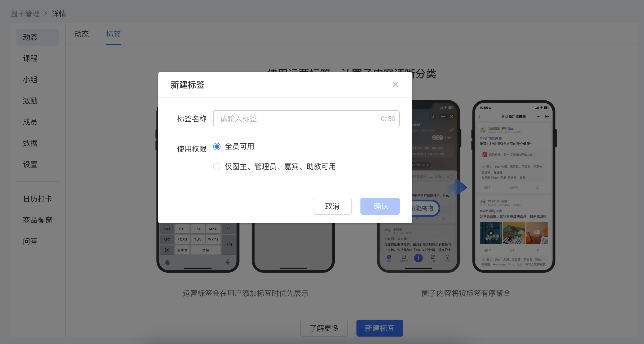Select 仅圈主、管理员、嘉宾、助教可用 radio option
This screenshot has width=644, height=344.
coord(217,167)
